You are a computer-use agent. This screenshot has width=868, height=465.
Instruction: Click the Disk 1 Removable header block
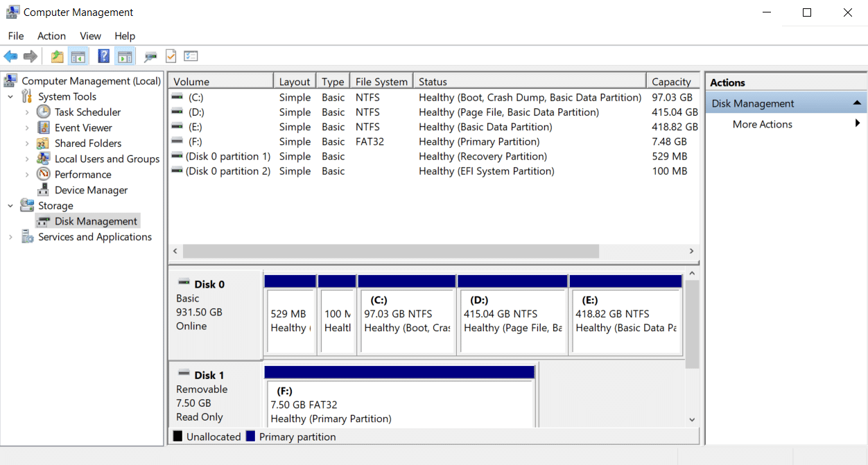click(215, 396)
